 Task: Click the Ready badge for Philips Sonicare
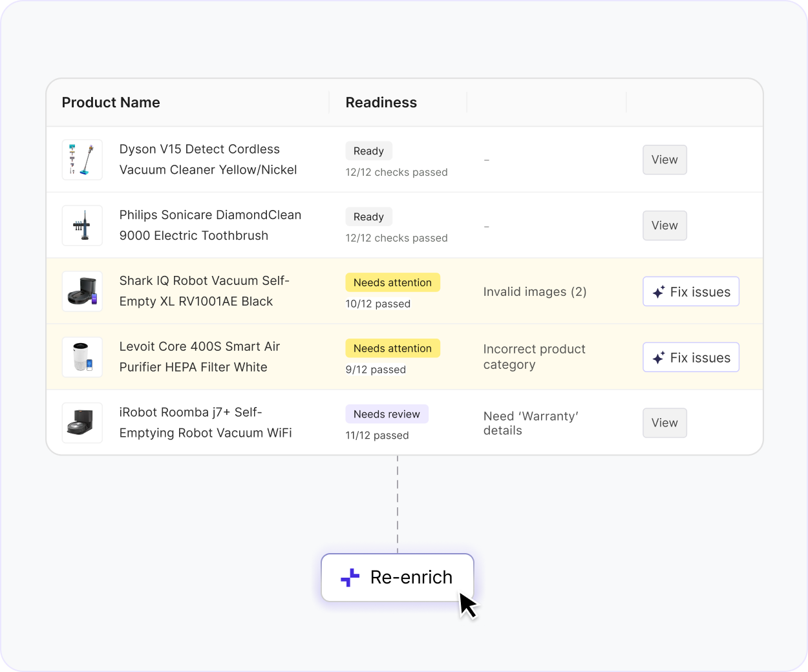click(368, 217)
